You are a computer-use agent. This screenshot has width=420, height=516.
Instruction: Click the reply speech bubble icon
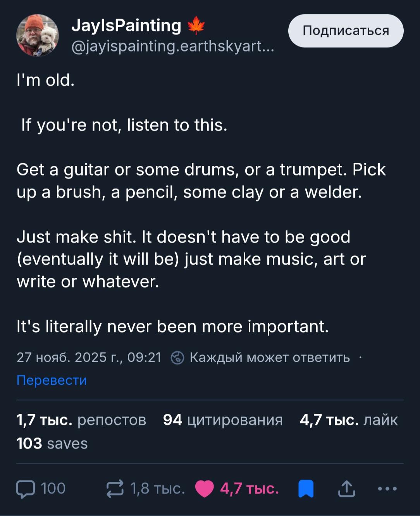point(26,488)
